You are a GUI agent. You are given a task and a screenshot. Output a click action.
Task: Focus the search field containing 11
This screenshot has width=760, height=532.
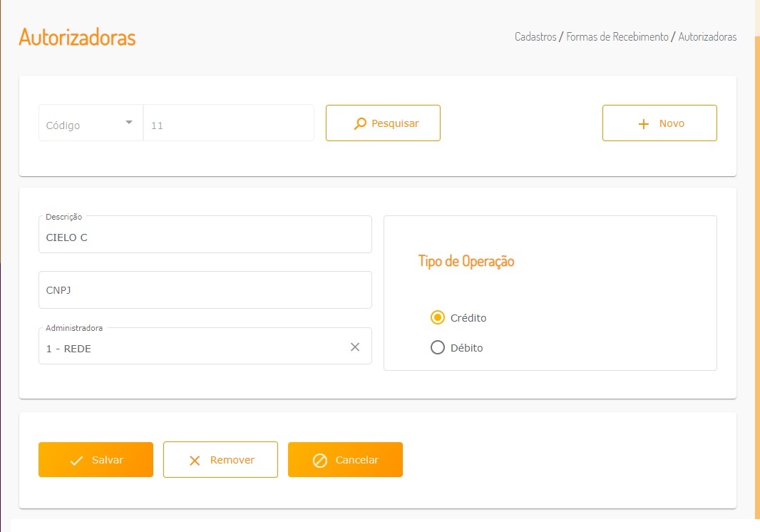pyautogui.click(x=228, y=125)
